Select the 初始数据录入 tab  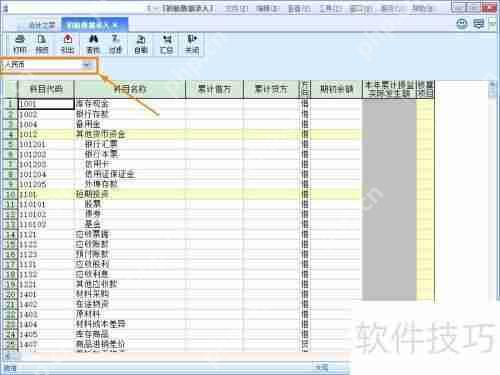coord(94,25)
